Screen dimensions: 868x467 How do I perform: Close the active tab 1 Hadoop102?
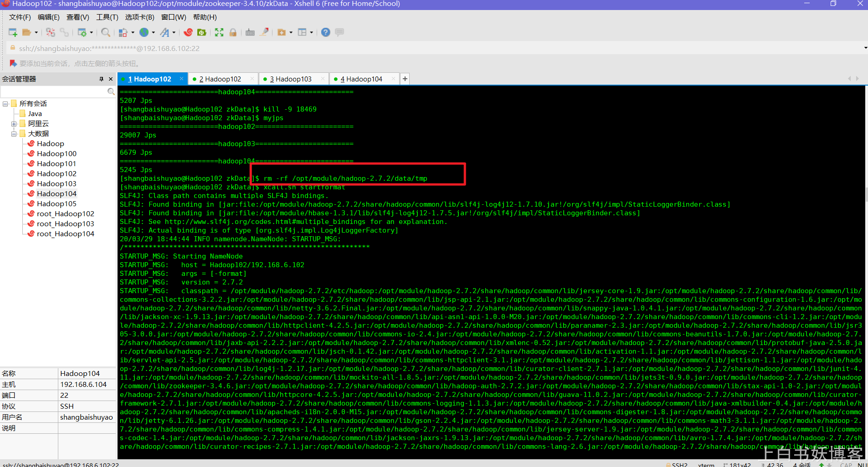coord(181,79)
